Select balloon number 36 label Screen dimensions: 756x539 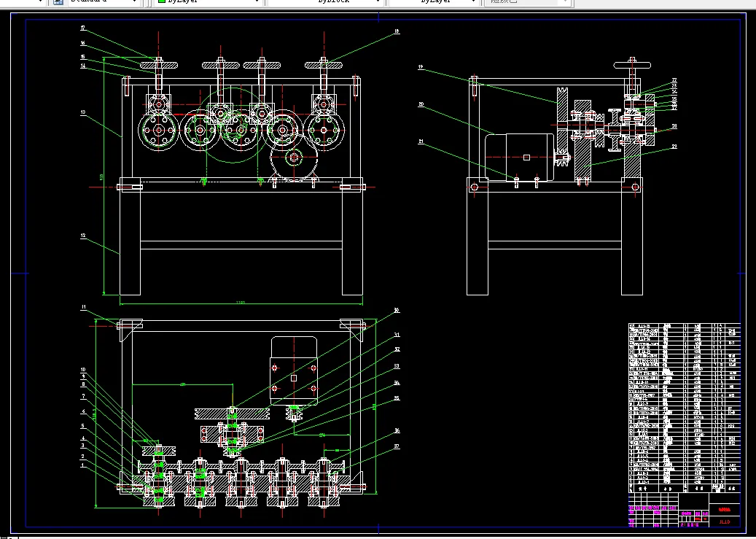[397, 430]
